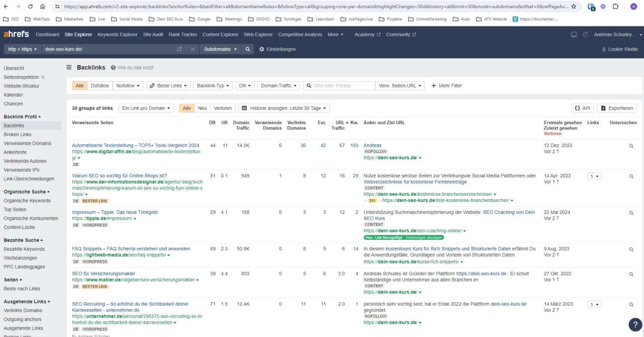Open the http + https protocol dropdown
The height and width of the screenshot is (337, 644).
pos(23,49)
